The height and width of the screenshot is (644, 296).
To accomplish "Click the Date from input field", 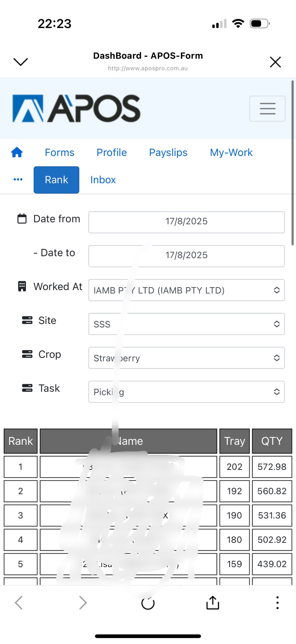I will click(186, 222).
